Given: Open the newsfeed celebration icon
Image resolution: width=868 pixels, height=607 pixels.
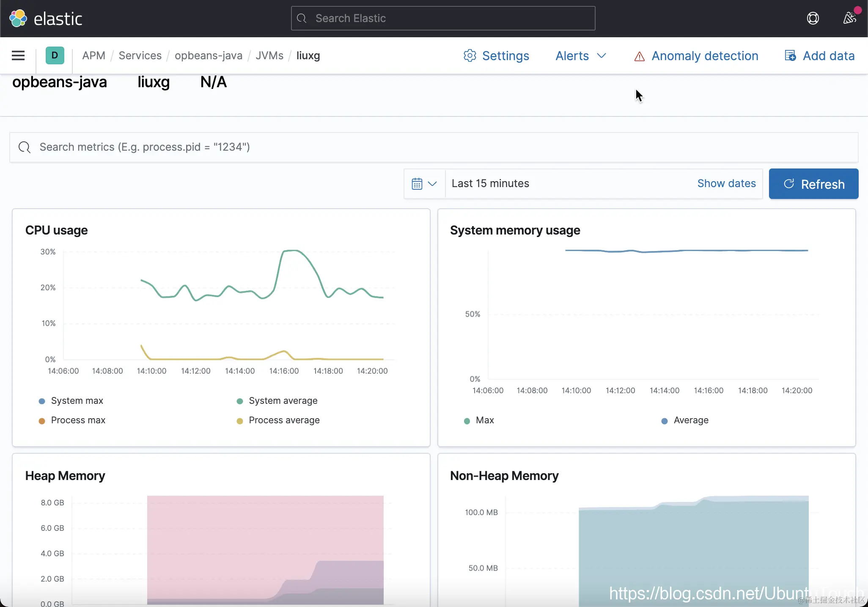Looking at the screenshot, I should pyautogui.click(x=849, y=18).
